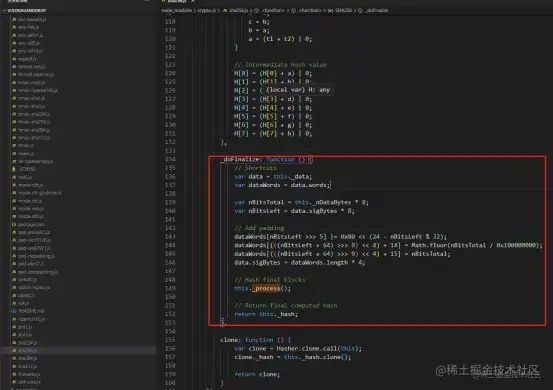Click the clone function name on line 155

(229, 340)
